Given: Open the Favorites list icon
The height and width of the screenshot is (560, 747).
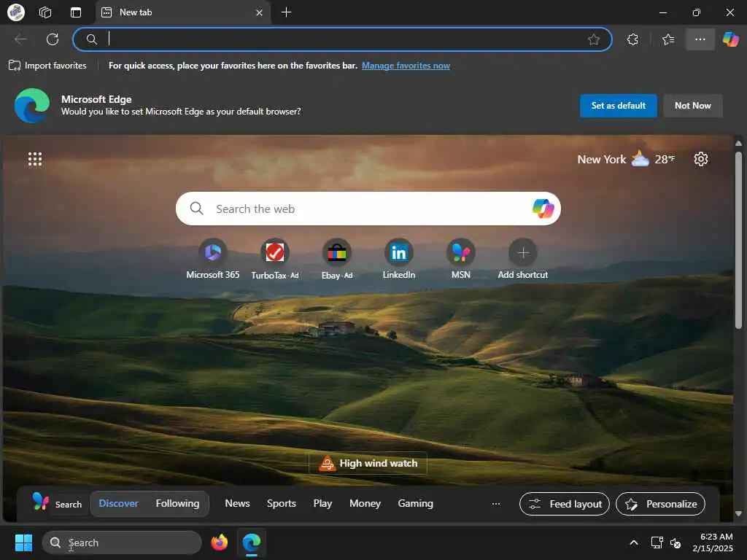Looking at the screenshot, I should (x=668, y=39).
